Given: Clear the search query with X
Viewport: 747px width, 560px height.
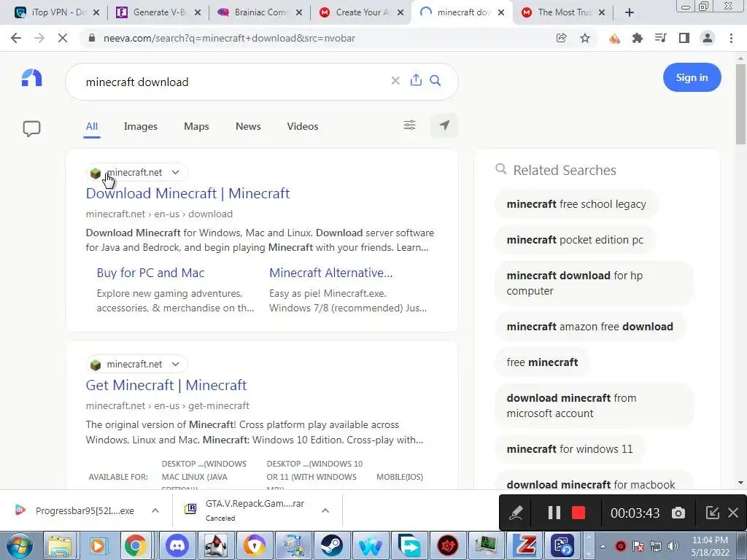Looking at the screenshot, I should (x=395, y=80).
